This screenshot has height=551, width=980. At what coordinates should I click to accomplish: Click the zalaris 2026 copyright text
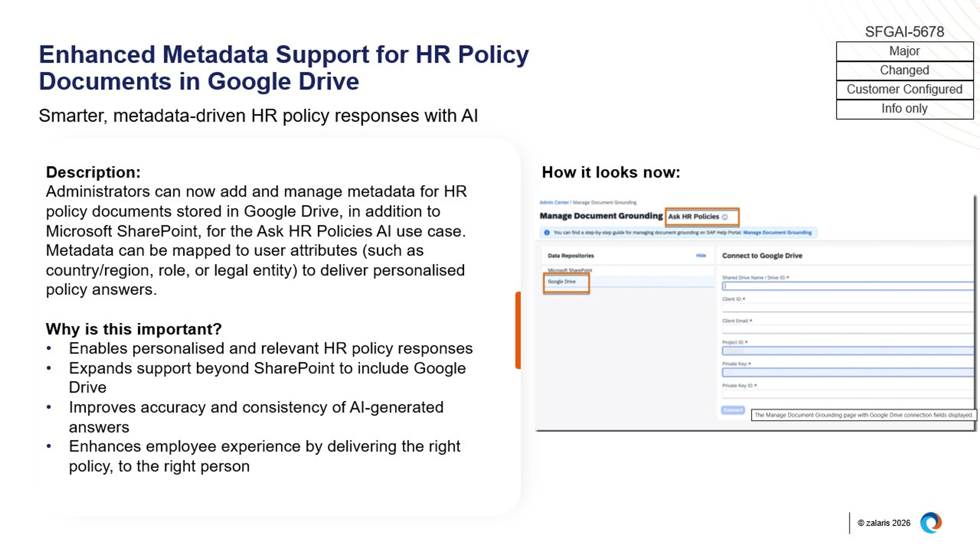tap(884, 523)
